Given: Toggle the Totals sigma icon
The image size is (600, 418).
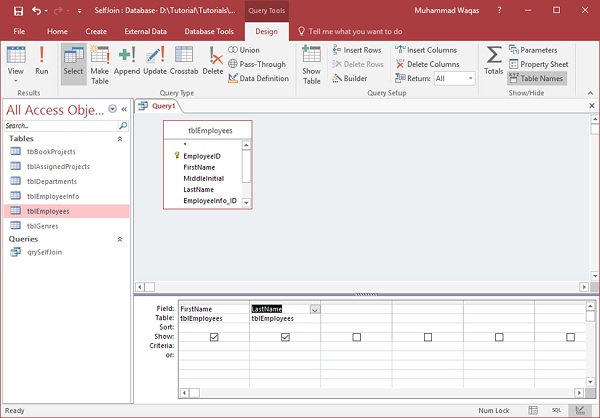Looking at the screenshot, I should click(x=493, y=61).
